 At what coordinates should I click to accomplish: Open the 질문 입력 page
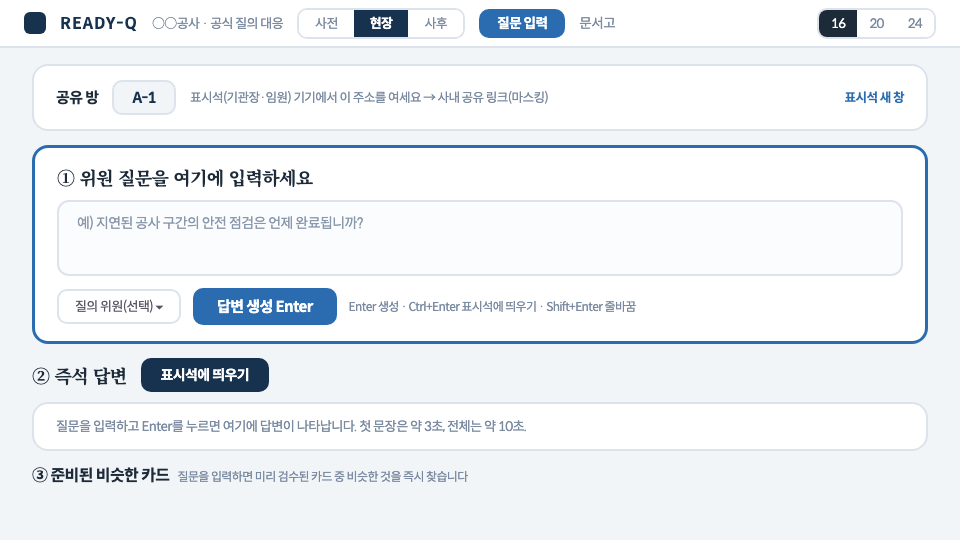(x=522, y=23)
